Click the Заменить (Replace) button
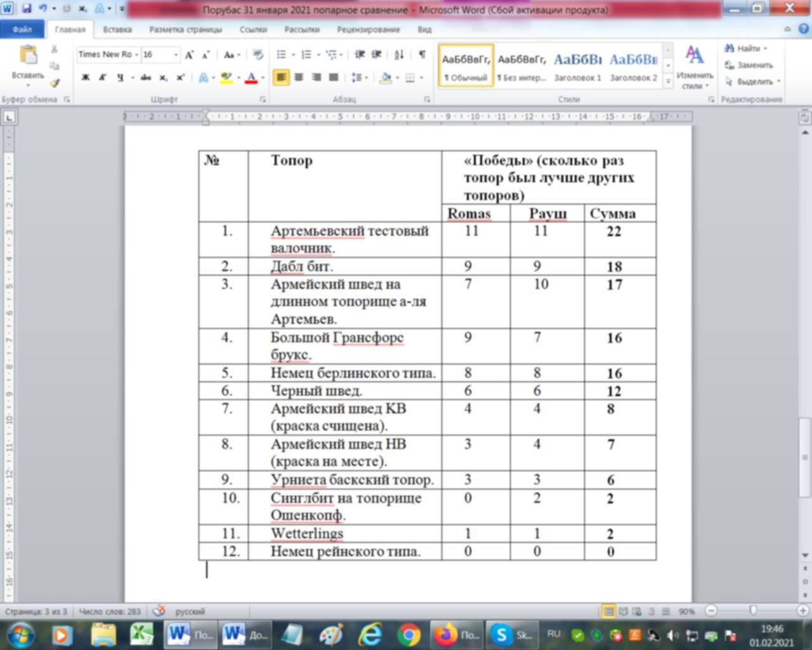Viewport: 812px width, 650px height. coord(749,65)
